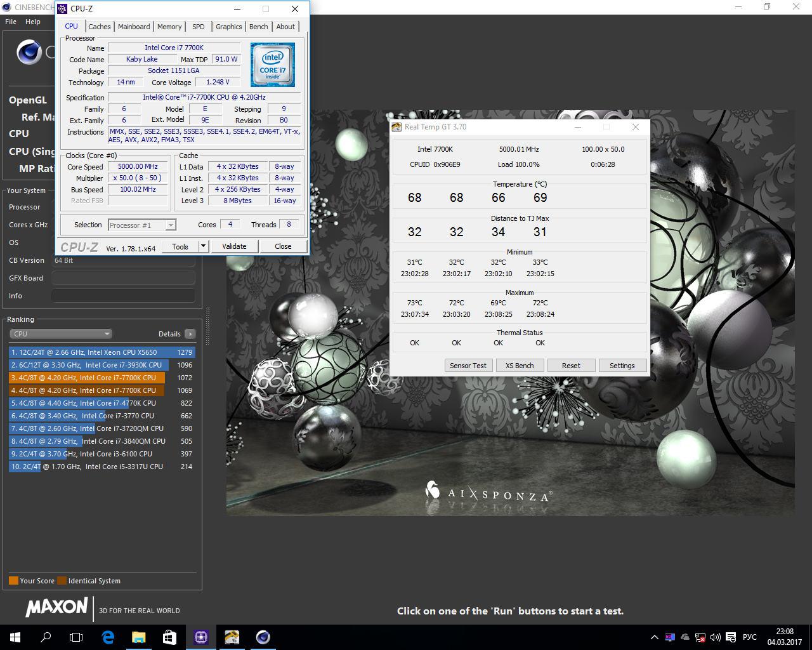Screen dimensions: 812x650
Task: Click the Intel Core i7 logo in CPU-Z
Action: pyautogui.click(x=273, y=65)
